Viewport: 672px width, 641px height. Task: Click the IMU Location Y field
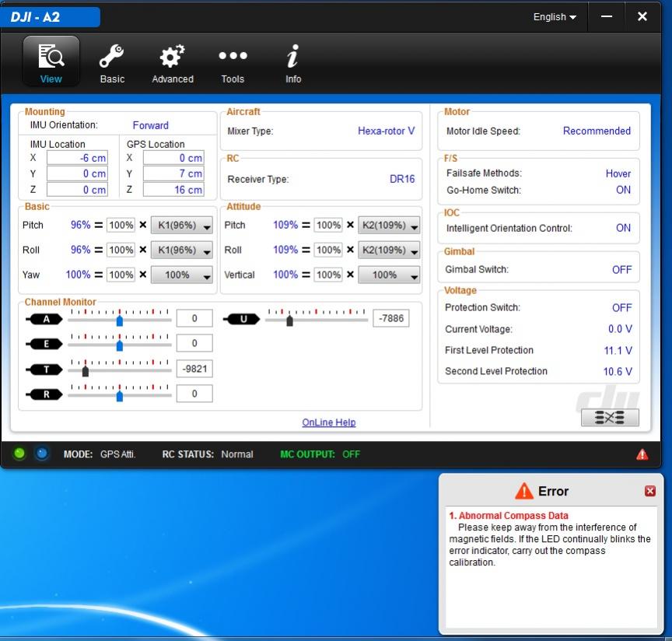(x=77, y=173)
